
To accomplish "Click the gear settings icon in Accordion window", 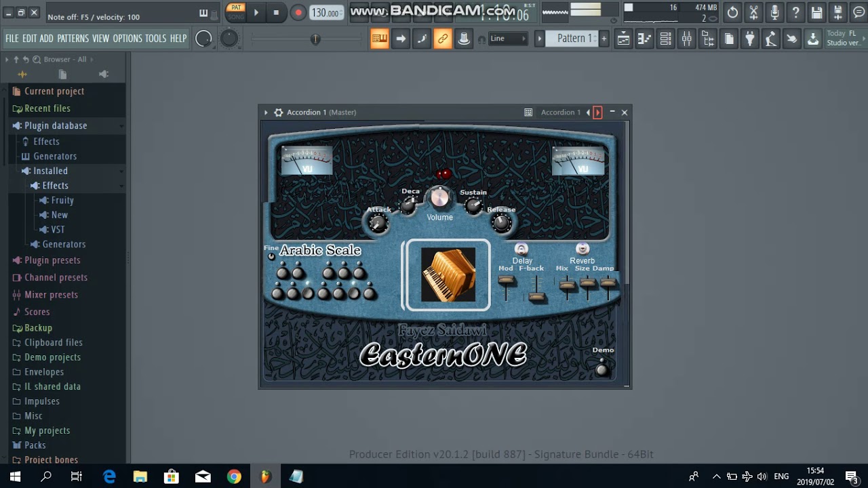I will click(x=278, y=113).
